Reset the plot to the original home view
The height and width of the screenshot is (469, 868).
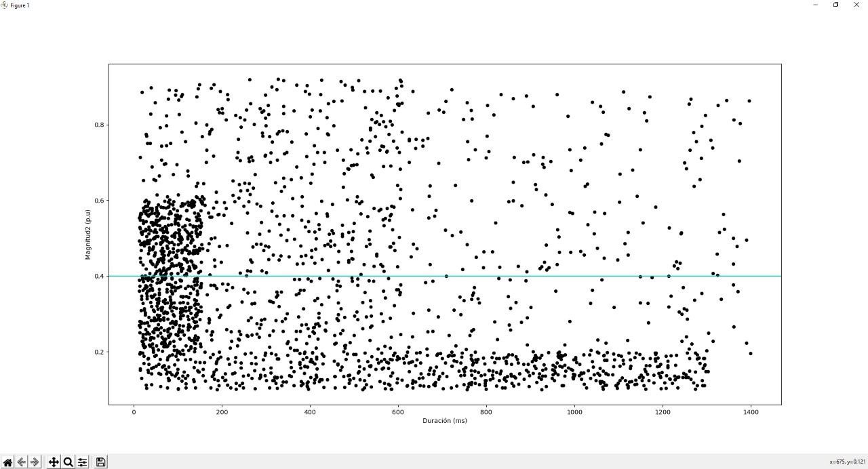click(7, 462)
